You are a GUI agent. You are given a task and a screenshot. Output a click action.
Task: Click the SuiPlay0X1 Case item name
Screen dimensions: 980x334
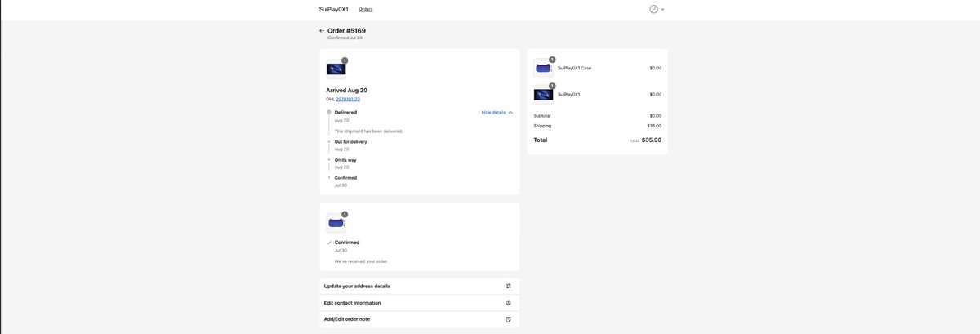point(575,69)
